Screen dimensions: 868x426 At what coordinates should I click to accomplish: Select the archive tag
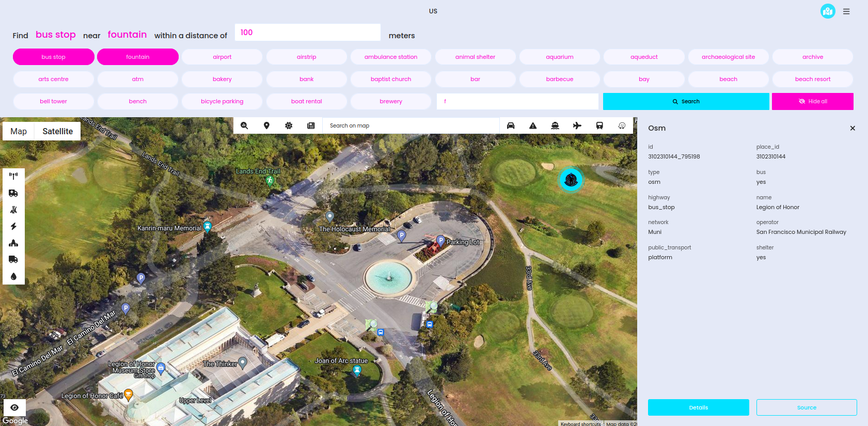813,57
